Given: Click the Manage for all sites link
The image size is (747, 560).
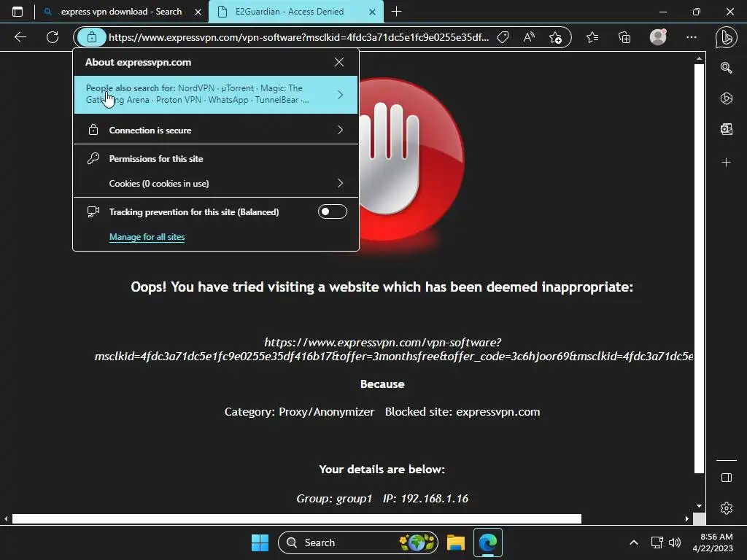Looking at the screenshot, I should 147,237.
